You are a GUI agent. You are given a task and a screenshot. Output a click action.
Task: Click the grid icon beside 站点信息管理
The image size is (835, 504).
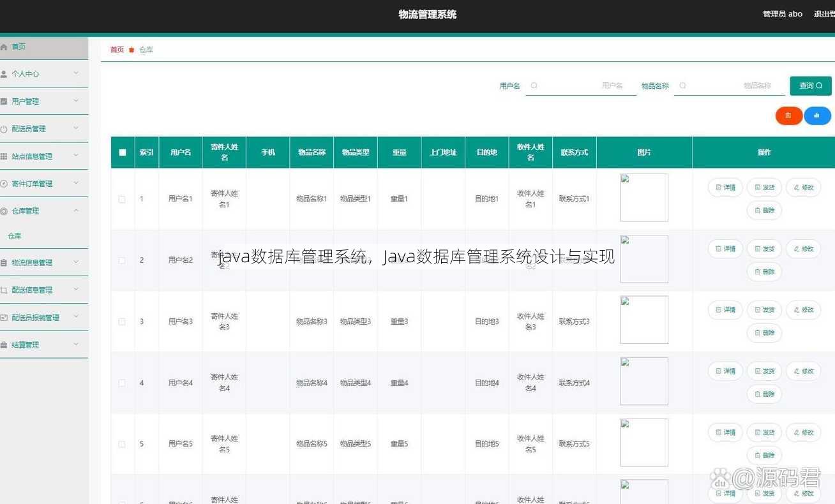point(4,156)
